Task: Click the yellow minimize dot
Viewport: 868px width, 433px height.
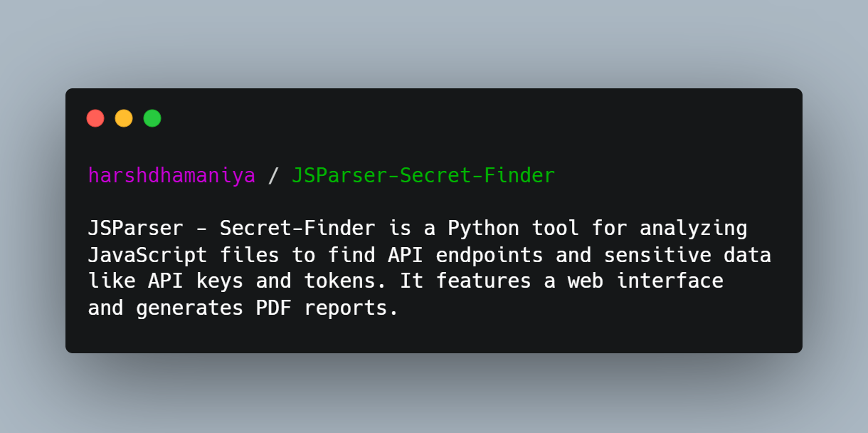Action: tap(124, 118)
